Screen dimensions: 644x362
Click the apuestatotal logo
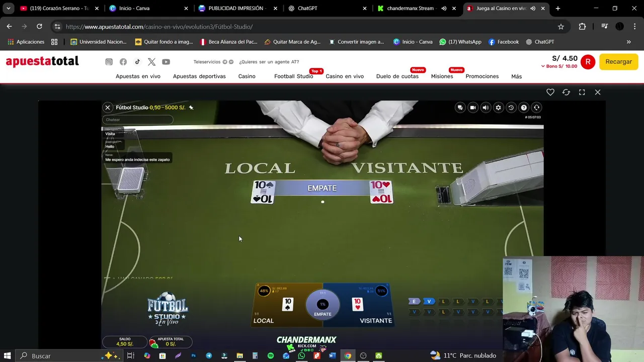42,61
